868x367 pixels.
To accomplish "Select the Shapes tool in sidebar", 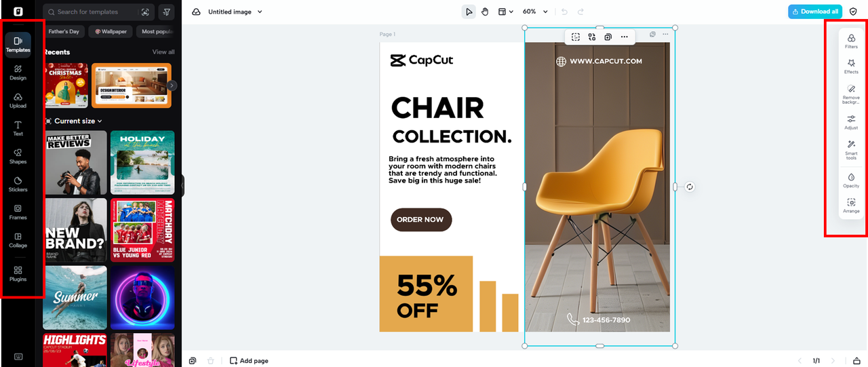I will pos(18,156).
